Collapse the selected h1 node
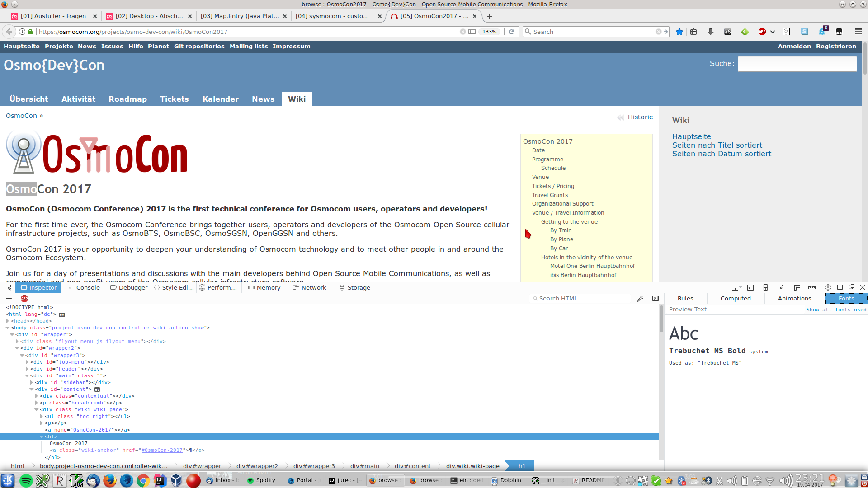Image resolution: width=868 pixels, height=488 pixels. click(42, 437)
